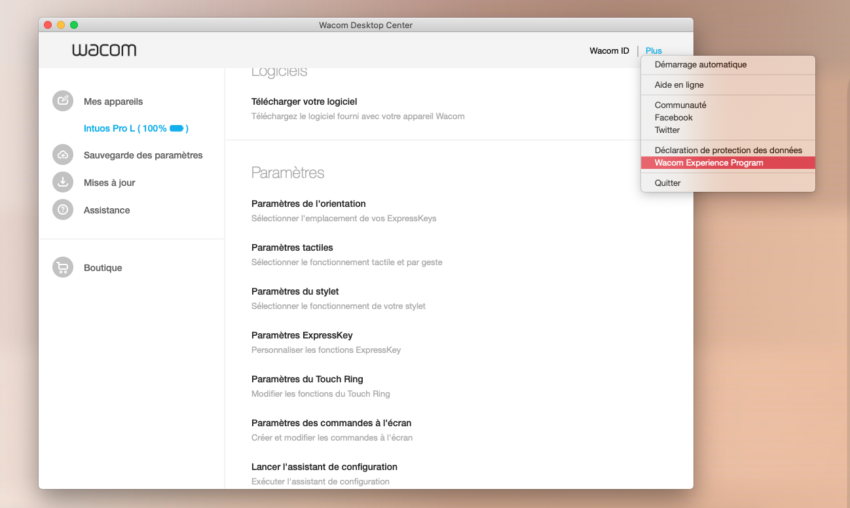Choose Facebook in the Plus menu

click(x=727, y=117)
